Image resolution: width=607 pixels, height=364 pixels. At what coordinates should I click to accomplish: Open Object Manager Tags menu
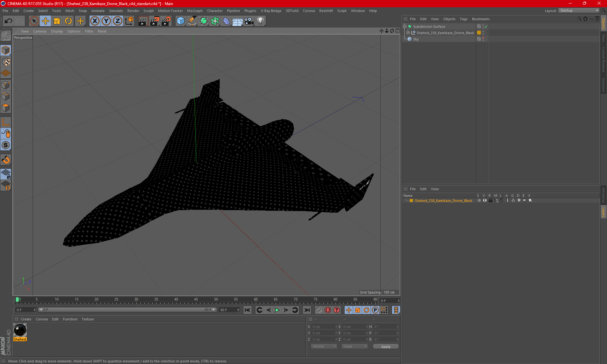[x=463, y=19]
